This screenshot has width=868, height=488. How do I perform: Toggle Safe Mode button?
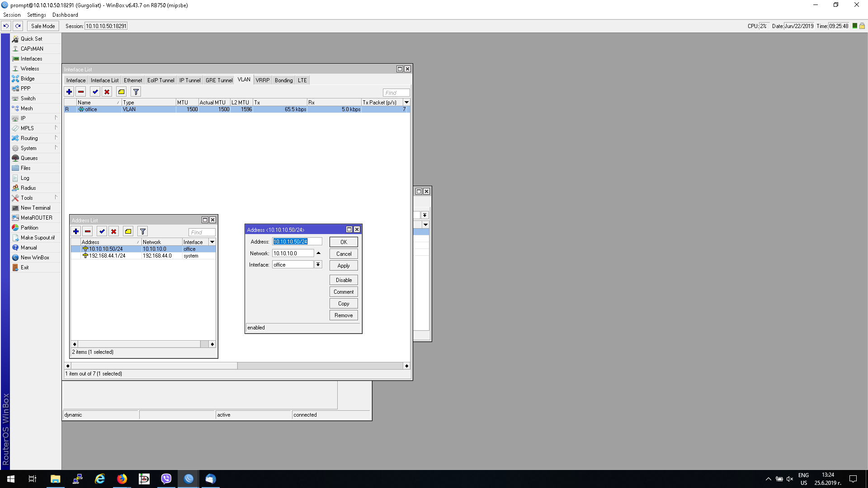[x=43, y=26]
